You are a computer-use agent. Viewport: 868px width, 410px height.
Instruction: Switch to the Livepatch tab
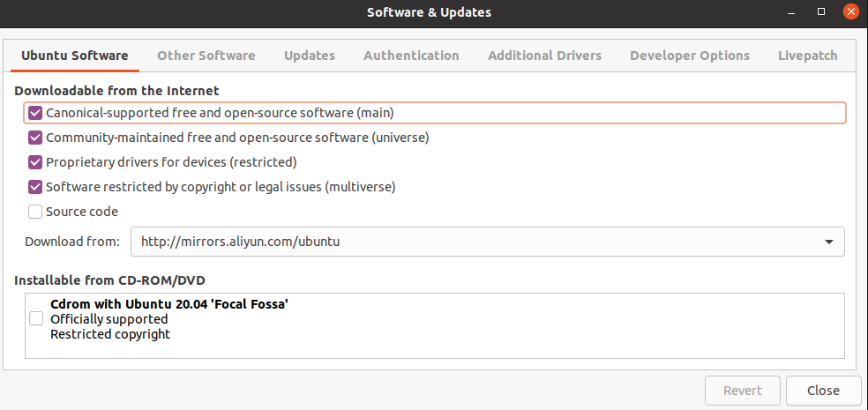click(x=808, y=56)
